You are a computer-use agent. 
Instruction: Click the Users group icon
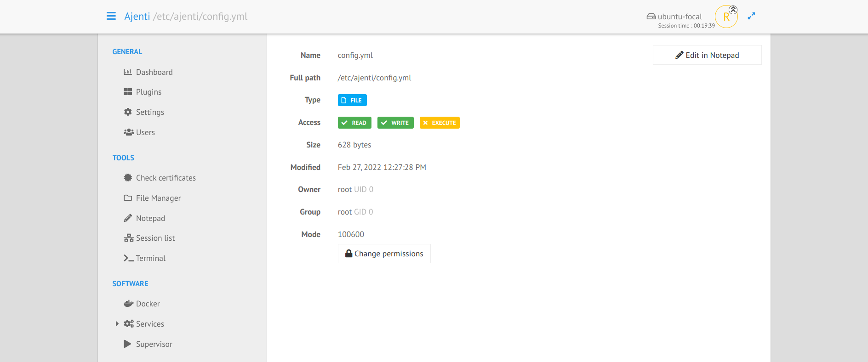coord(129,132)
